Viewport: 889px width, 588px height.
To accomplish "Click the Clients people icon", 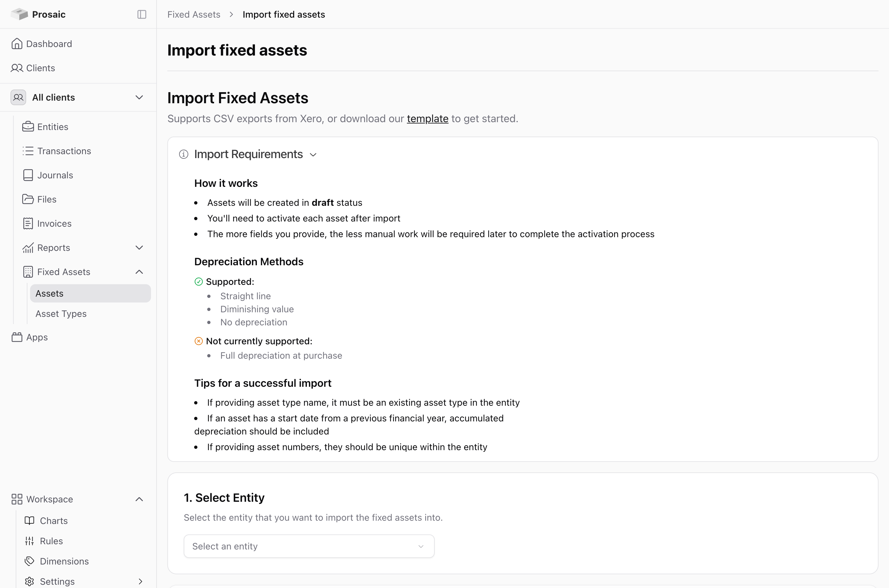I will (17, 68).
